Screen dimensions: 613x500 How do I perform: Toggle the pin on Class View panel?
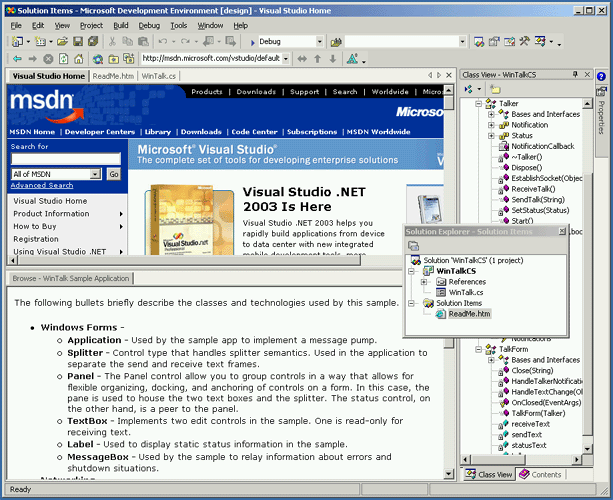click(x=575, y=74)
